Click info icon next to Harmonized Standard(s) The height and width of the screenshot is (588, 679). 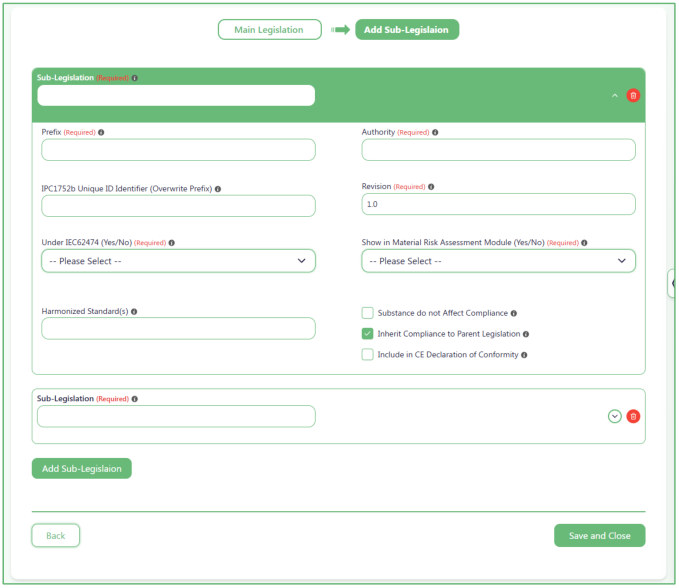coord(134,311)
